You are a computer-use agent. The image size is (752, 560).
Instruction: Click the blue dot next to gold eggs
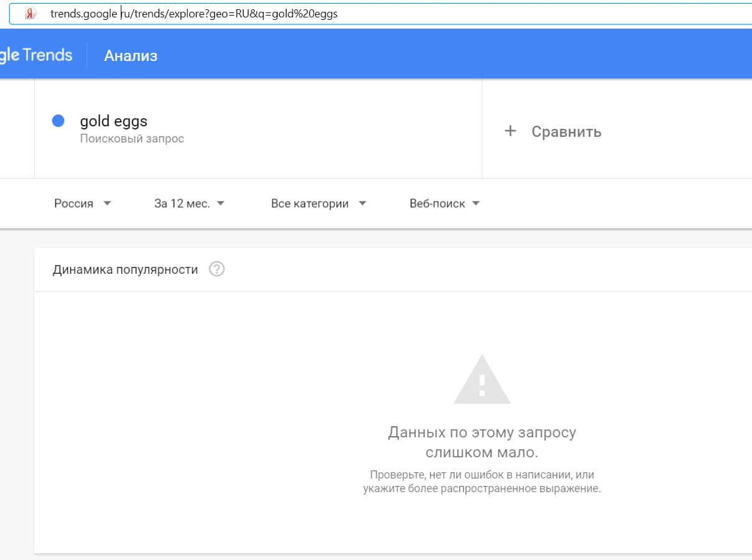click(59, 121)
